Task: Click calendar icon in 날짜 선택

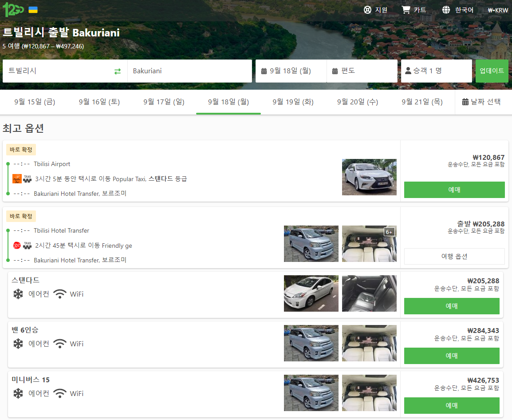Action: pyautogui.click(x=465, y=102)
